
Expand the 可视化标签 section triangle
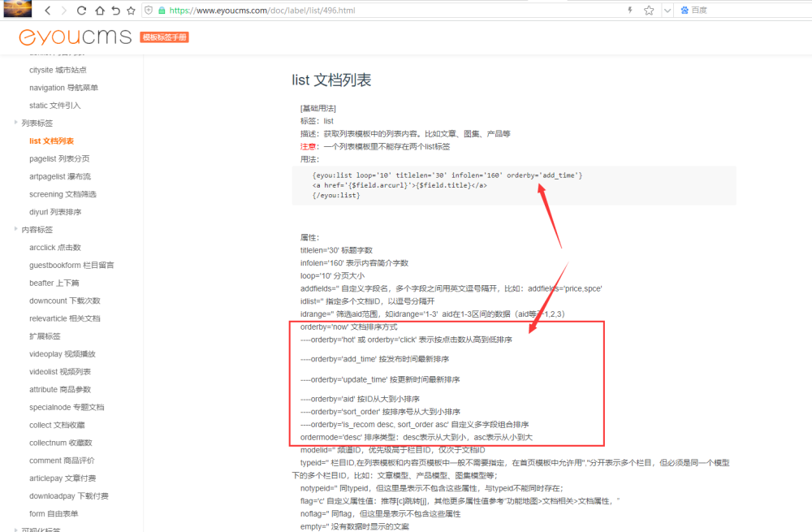(x=15, y=530)
